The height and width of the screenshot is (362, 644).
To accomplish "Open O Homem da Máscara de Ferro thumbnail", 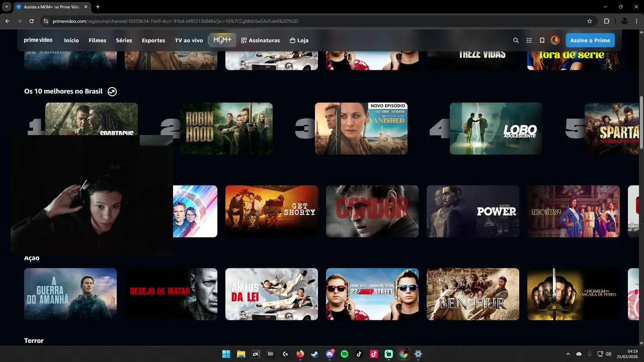I will point(574,294).
